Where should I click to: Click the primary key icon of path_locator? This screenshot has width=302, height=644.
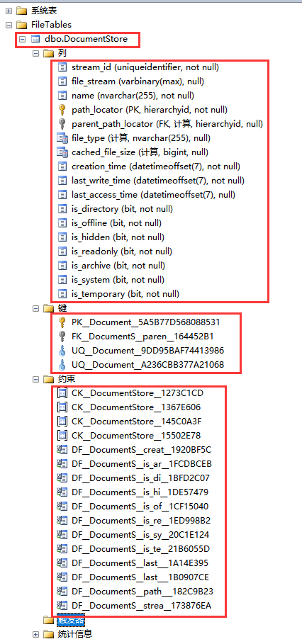click(62, 110)
